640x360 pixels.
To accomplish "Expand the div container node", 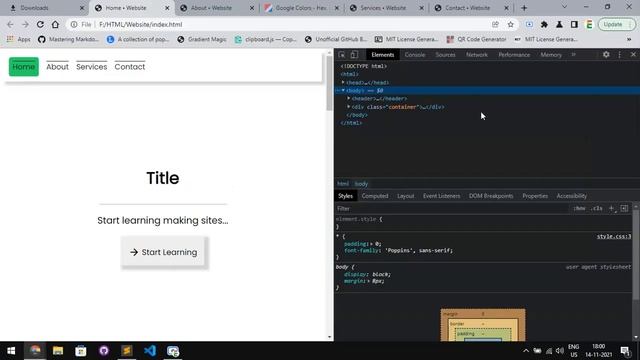I will (349, 107).
